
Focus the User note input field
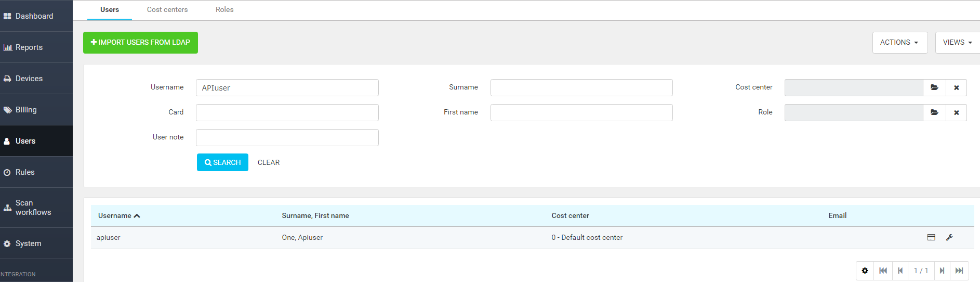tap(287, 137)
